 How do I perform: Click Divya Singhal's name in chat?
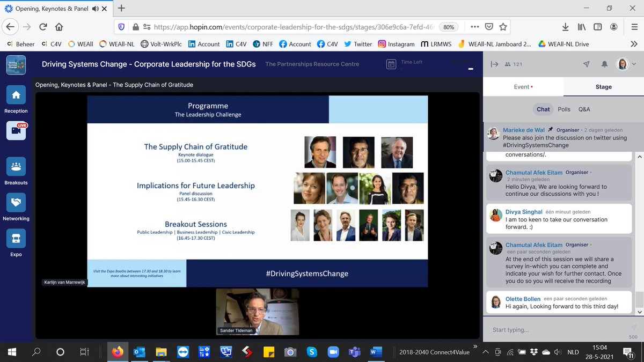524,212
